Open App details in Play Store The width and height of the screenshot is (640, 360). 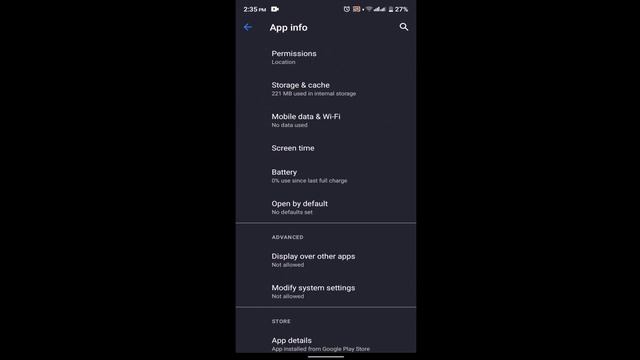point(326,343)
